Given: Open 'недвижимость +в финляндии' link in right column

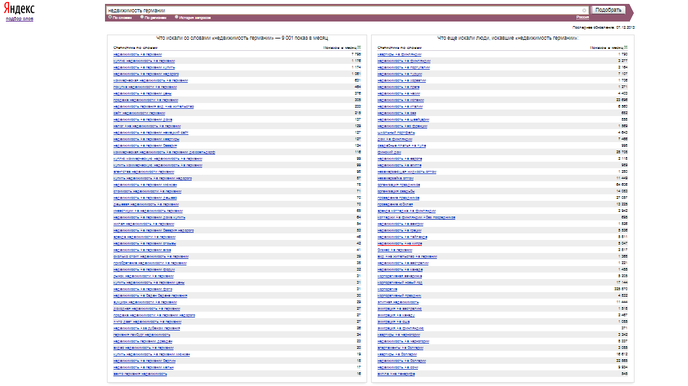Looking at the screenshot, I should tap(404, 61).
